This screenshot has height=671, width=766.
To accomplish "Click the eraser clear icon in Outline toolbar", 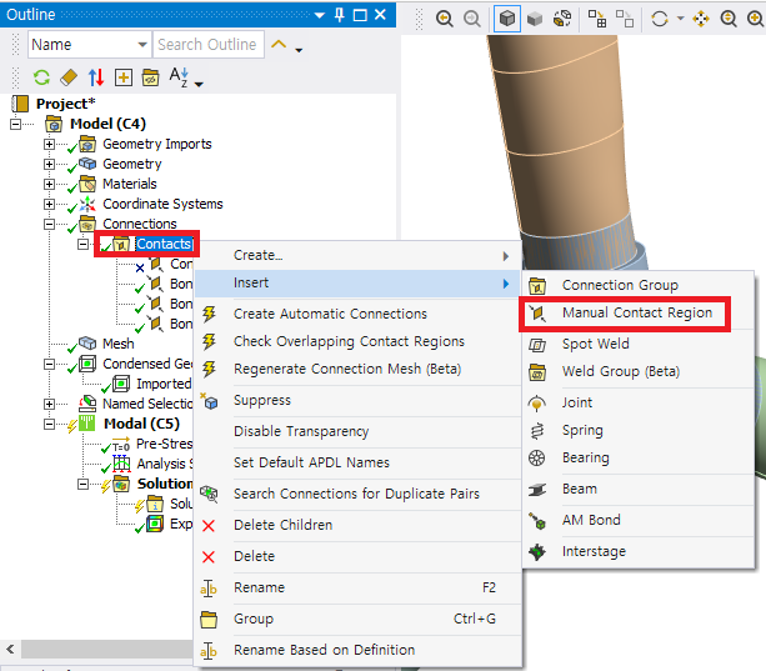I will (x=68, y=77).
